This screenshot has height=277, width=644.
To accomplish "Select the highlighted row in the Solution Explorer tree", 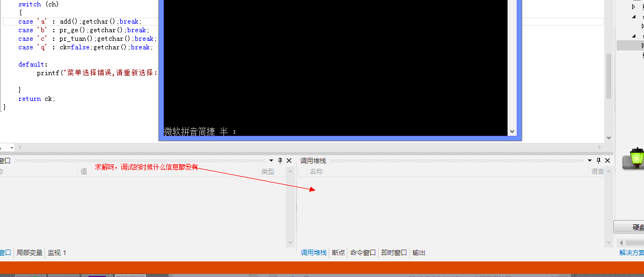I will 630,45.
